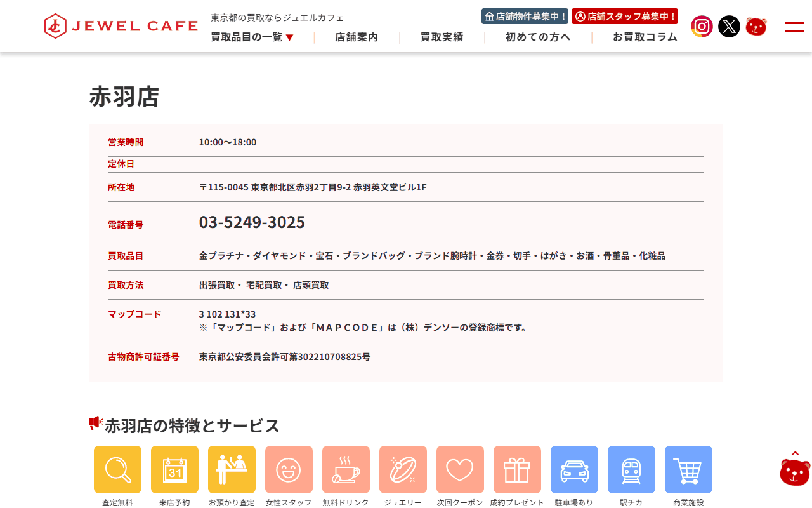
Task: Click the 電話番号 row label
Action: [126, 225]
